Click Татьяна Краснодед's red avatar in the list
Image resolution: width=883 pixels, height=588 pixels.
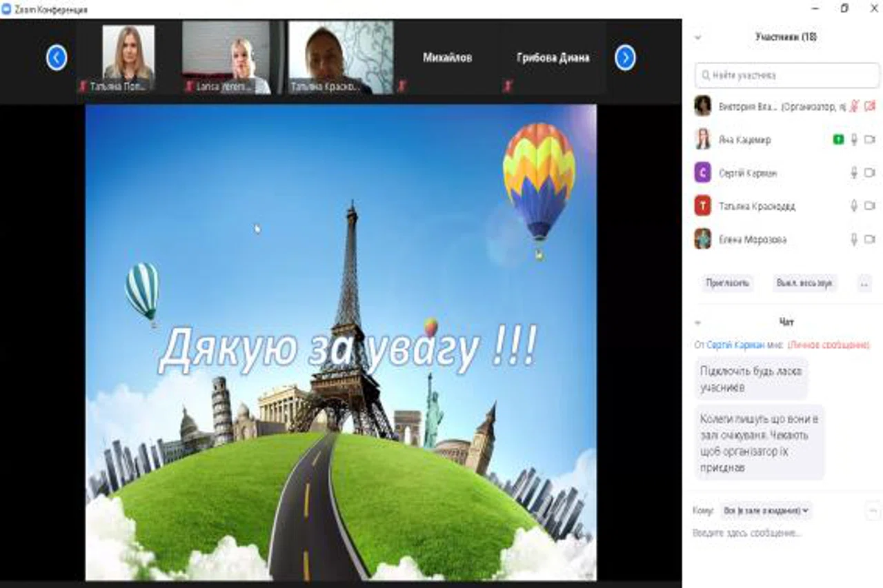702,206
